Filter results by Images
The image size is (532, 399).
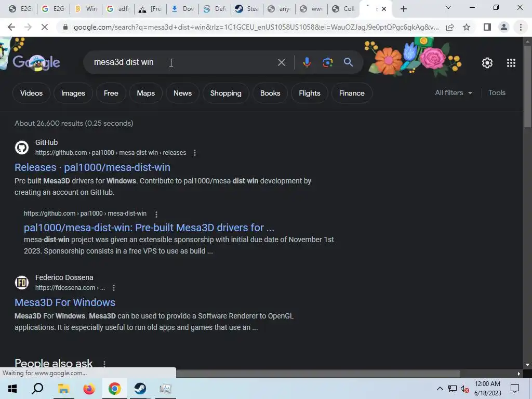pyautogui.click(x=73, y=93)
